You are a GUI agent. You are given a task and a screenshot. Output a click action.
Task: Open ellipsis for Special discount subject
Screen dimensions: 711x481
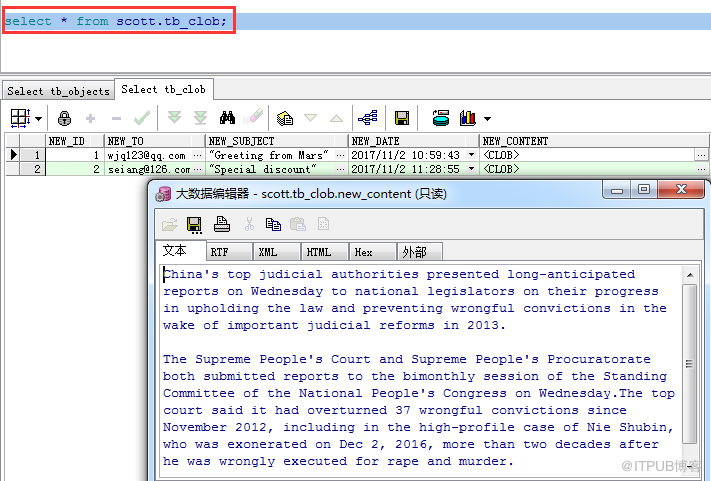click(341, 169)
